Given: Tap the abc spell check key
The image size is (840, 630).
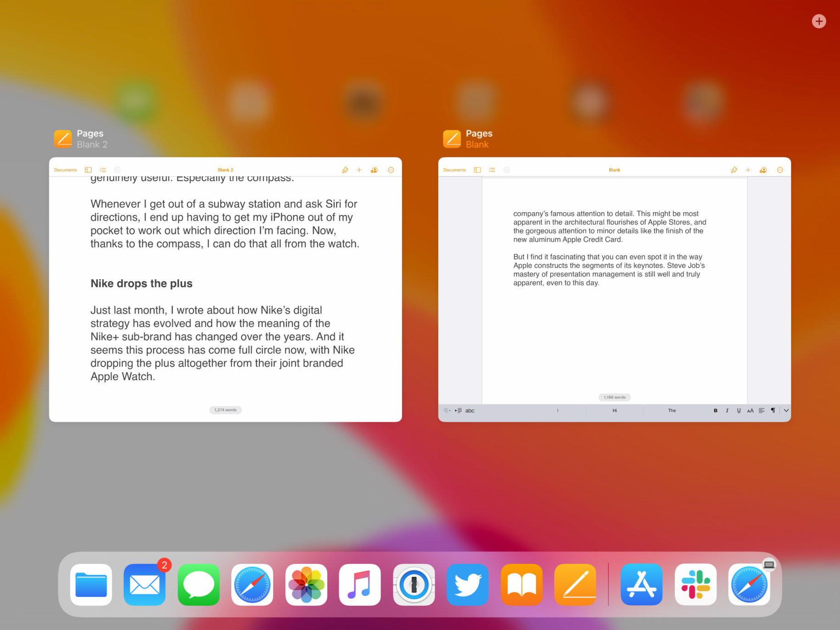Looking at the screenshot, I should (x=470, y=410).
